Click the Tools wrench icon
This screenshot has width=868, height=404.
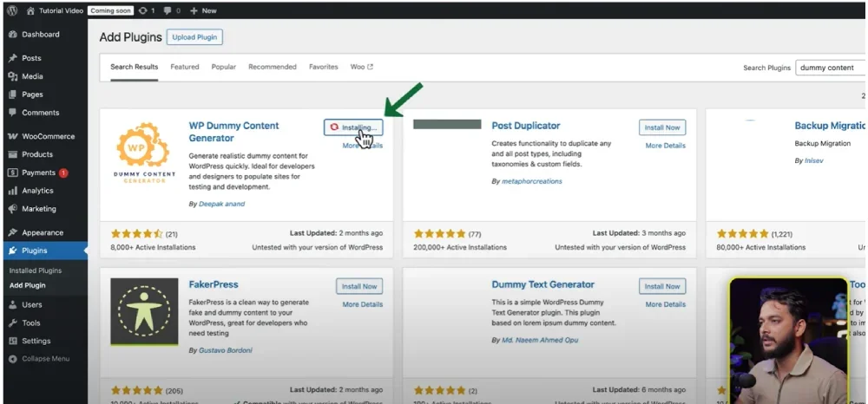pyautogui.click(x=13, y=323)
